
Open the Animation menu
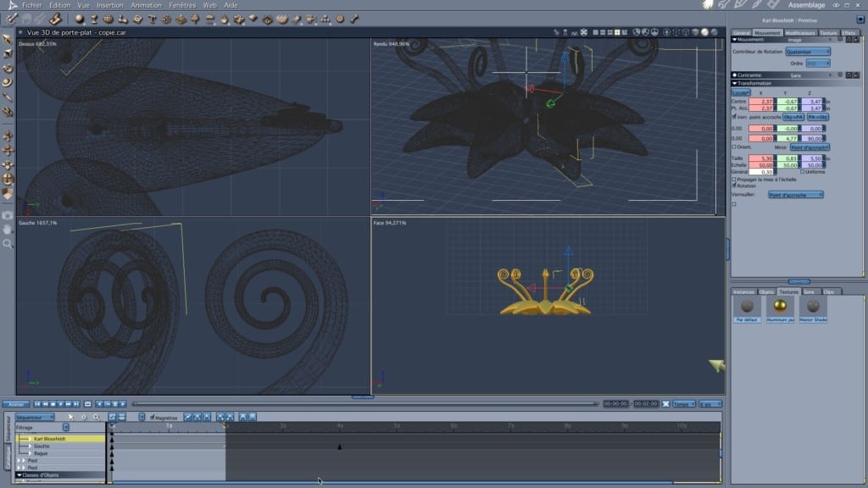(146, 5)
